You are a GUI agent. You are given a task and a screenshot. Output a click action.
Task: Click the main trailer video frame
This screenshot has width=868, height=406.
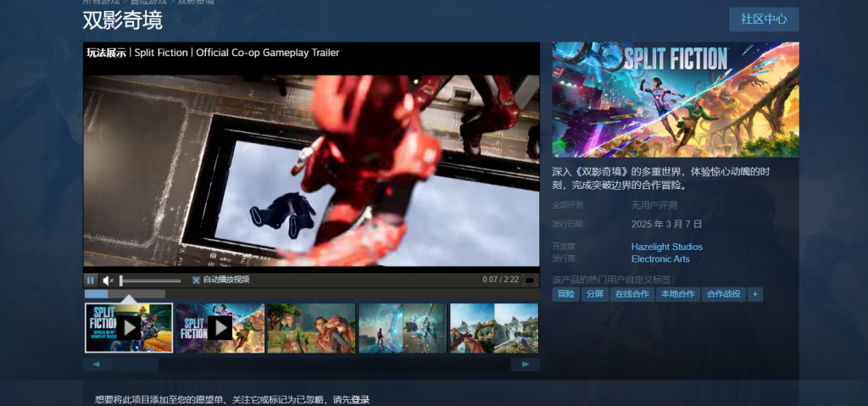[311, 170]
